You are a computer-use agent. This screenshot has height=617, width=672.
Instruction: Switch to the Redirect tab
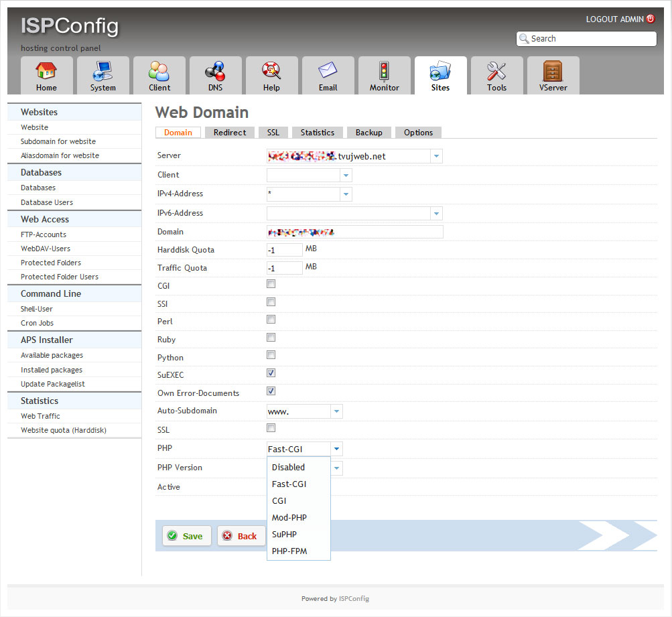[230, 133]
